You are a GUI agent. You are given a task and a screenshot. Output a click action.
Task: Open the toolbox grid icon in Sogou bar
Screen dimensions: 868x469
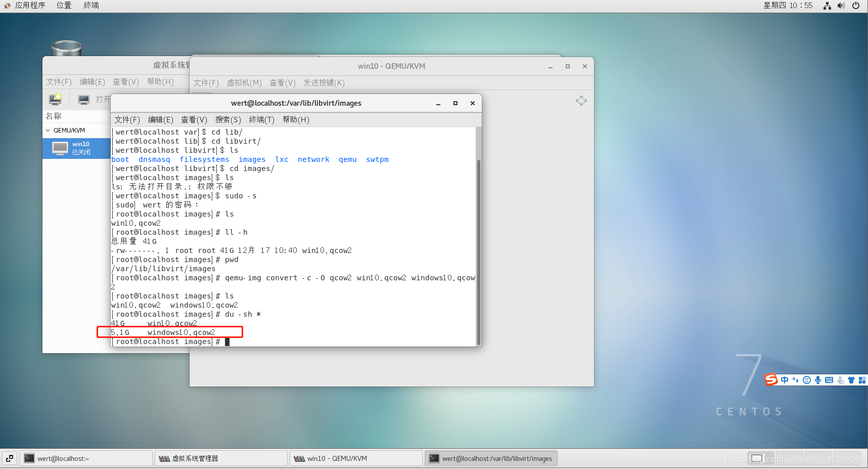[x=862, y=380]
